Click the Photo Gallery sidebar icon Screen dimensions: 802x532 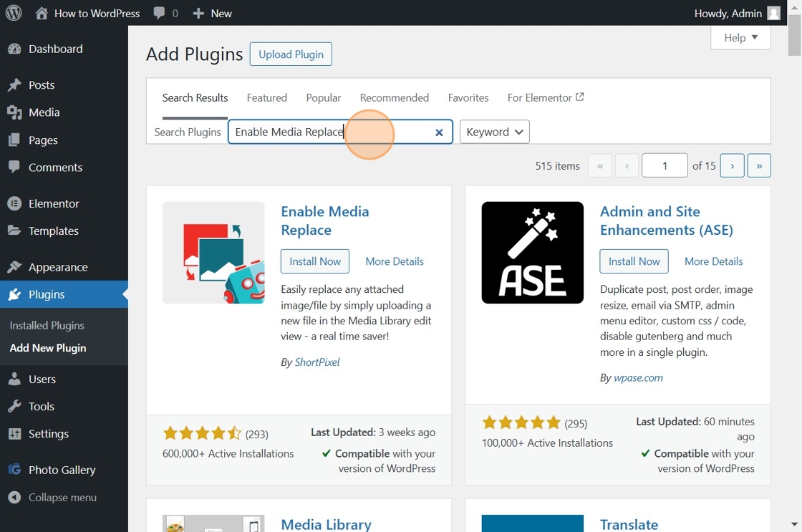[x=14, y=470]
